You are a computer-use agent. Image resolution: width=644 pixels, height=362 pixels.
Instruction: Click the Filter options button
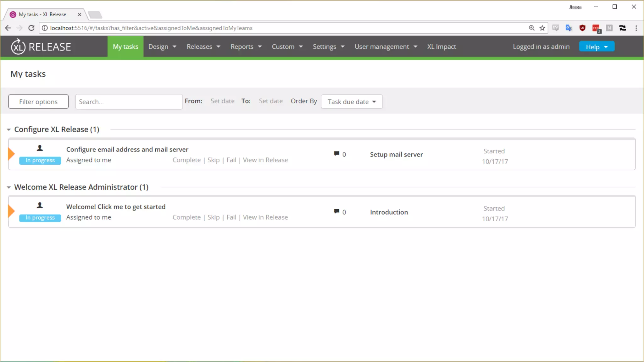pyautogui.click(x=38, y=102)
